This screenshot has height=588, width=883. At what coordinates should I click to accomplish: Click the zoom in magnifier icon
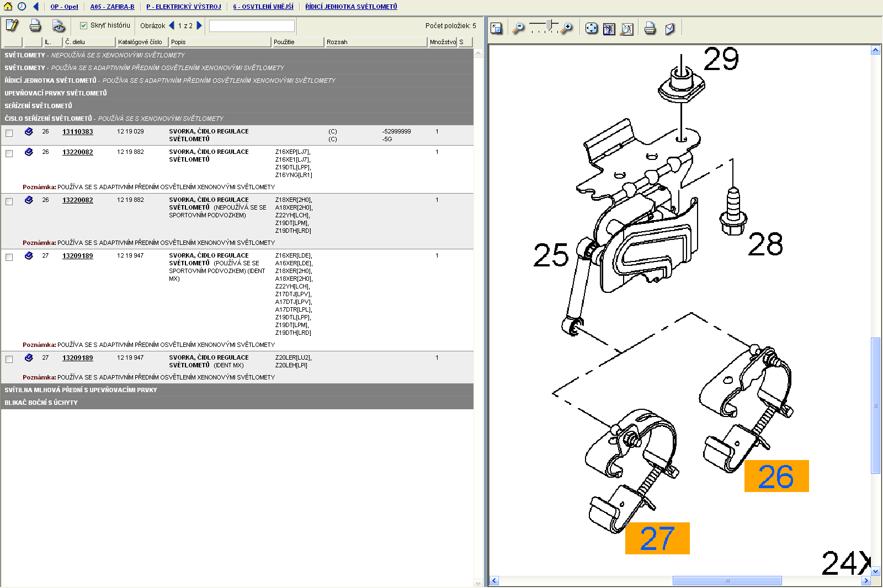[x=567, y=28]
